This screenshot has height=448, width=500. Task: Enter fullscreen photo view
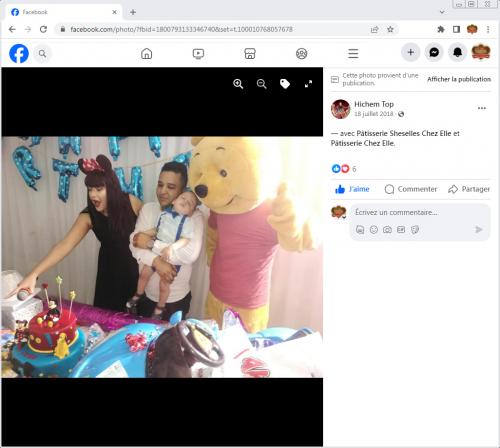pos(308,84)
